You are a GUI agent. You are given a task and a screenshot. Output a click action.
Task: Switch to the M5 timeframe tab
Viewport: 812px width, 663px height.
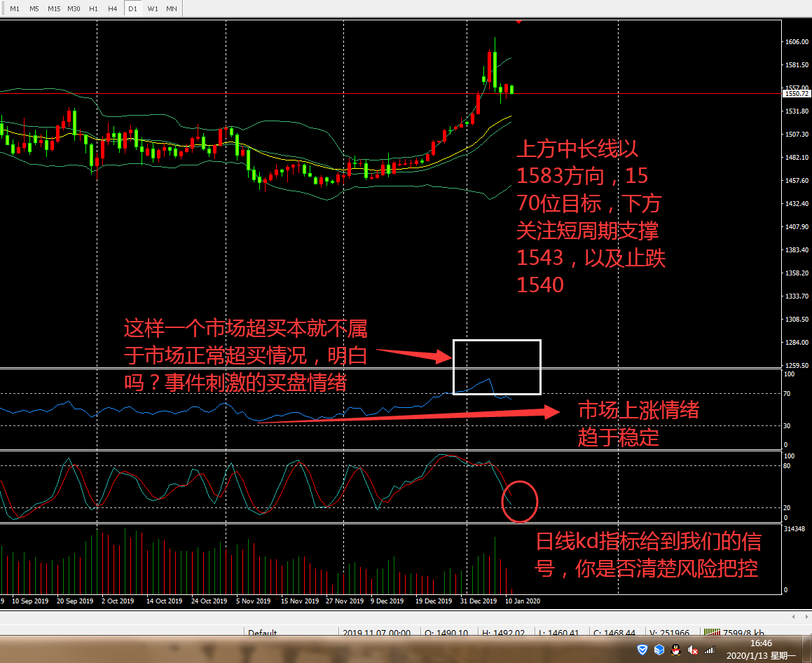34,8
